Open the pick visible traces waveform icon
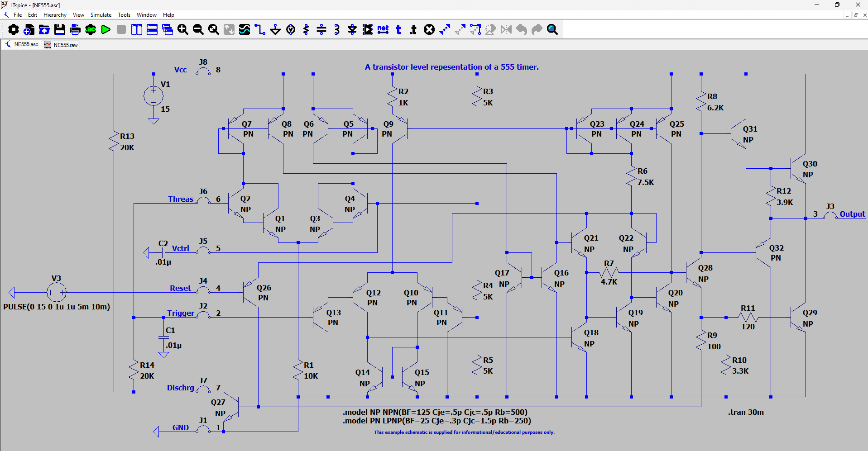Screen dimensions: 868x451 (x=245, y=30)
